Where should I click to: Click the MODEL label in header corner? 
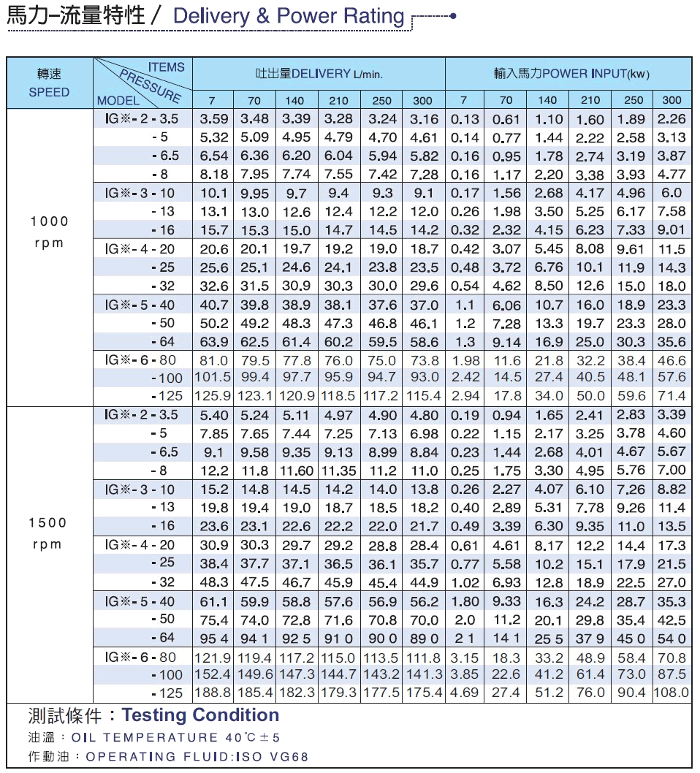(118, 100)
